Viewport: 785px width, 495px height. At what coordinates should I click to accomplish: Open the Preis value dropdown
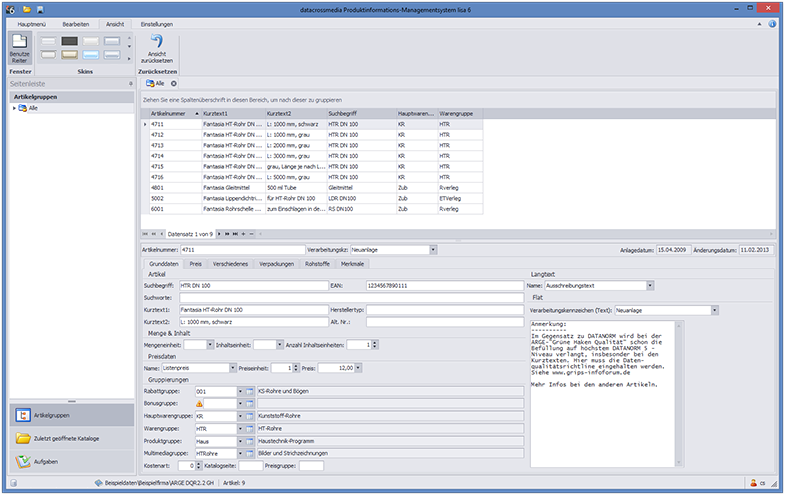(x=358, y=368)
